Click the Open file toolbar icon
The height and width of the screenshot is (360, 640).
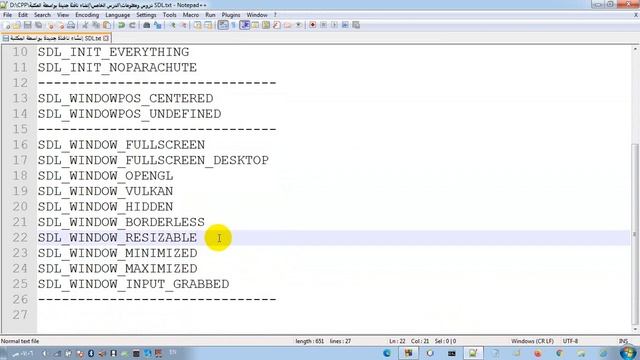[x=17, y=25]
